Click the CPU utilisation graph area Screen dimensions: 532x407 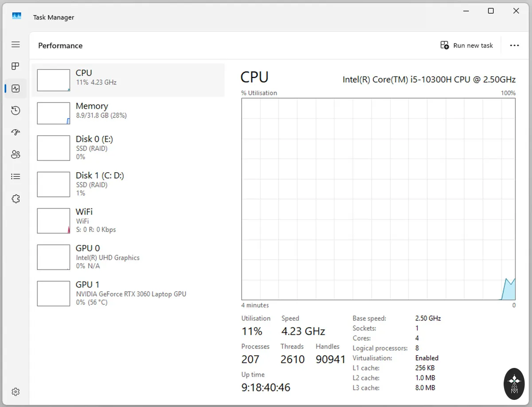point(378,199)
